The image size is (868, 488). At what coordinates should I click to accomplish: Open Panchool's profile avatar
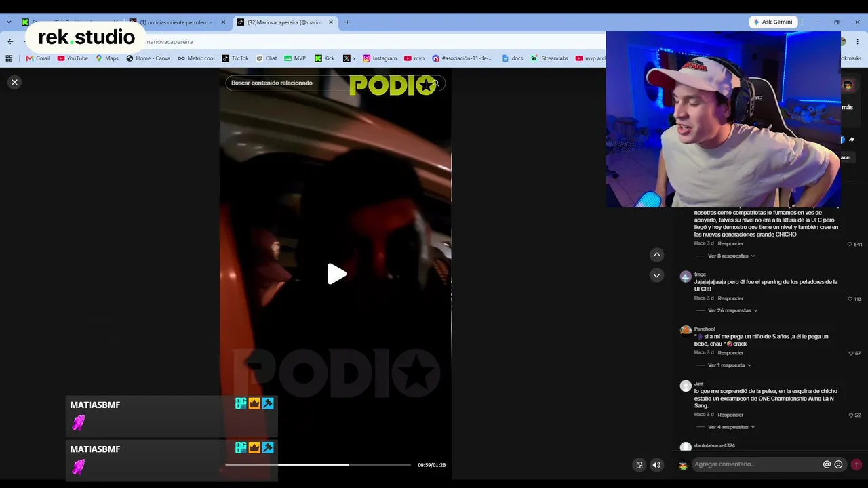(x=686, y=331)
